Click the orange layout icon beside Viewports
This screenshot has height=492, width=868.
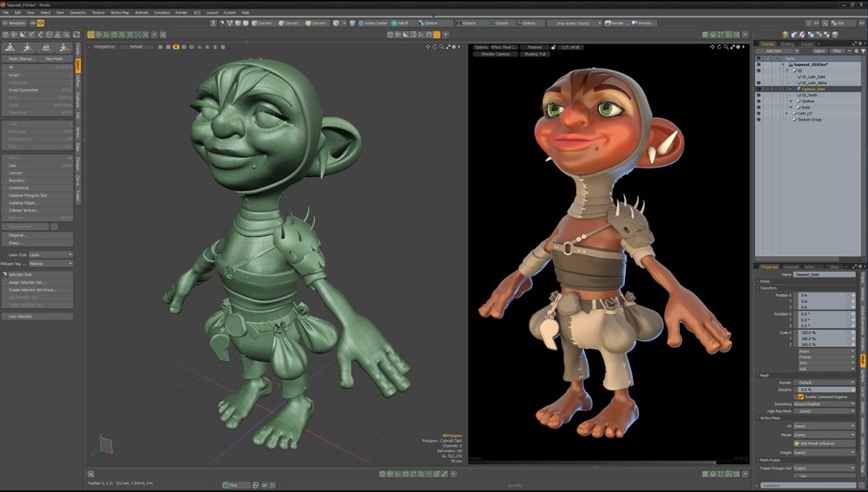tap(41, 23)
